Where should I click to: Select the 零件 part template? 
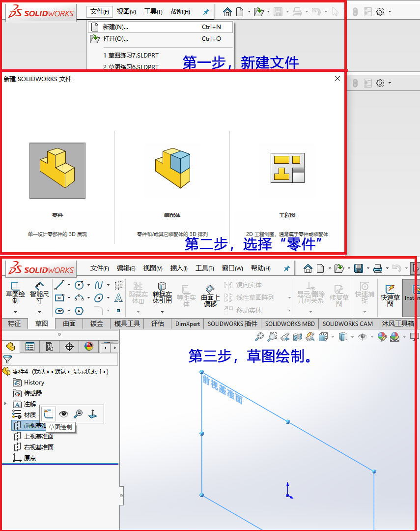pyautogui.click(x=57, y=171)
